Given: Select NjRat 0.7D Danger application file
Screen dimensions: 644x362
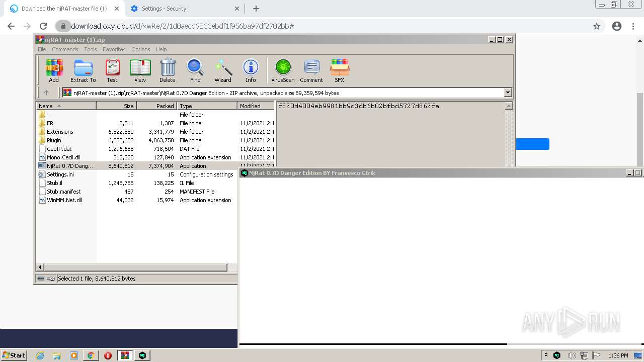Looking at the screenshot, I should (x=155, y=166).
